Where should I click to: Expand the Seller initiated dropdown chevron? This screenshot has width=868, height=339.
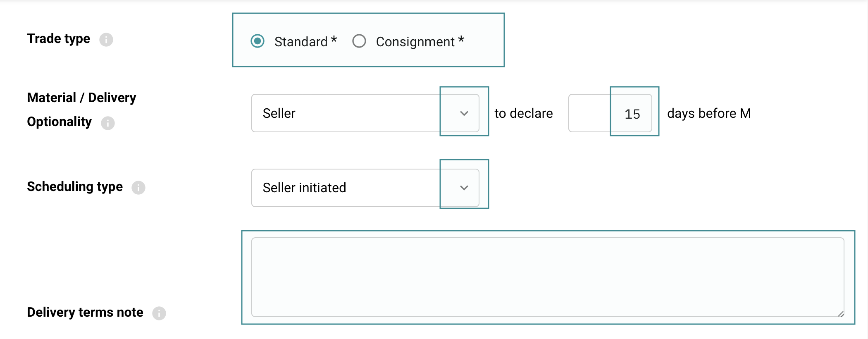tap(464, 188)
